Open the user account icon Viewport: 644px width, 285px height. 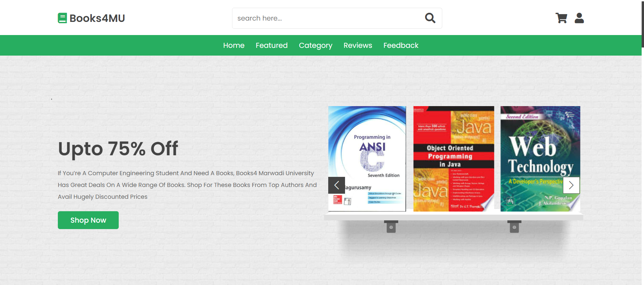[x=579, y=18]
